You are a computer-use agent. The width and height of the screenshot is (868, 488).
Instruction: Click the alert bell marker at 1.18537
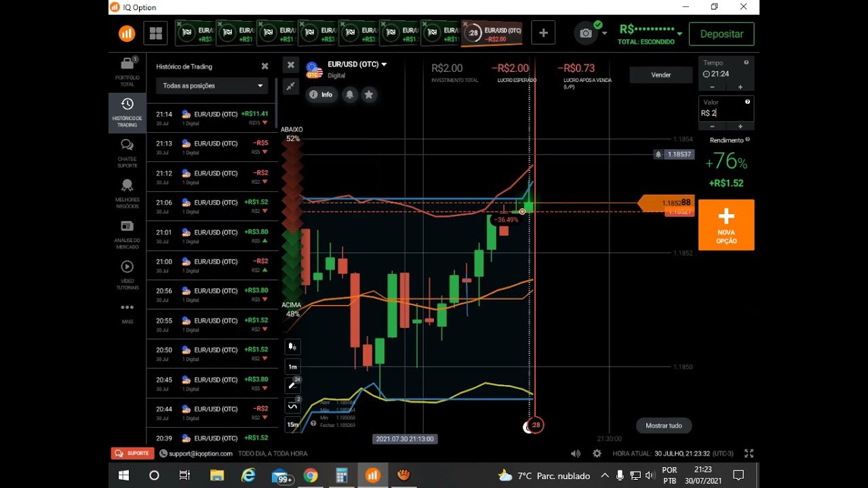(658, 155)
